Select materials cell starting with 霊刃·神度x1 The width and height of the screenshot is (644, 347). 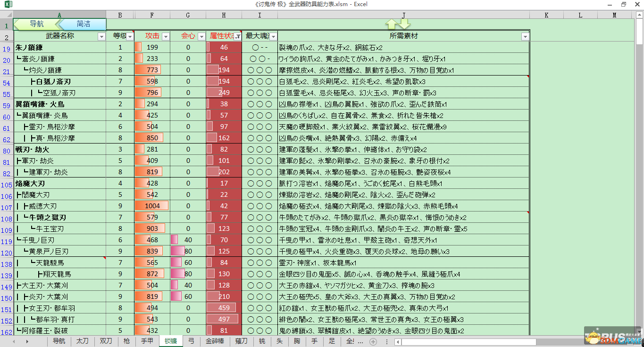[403, 262]
